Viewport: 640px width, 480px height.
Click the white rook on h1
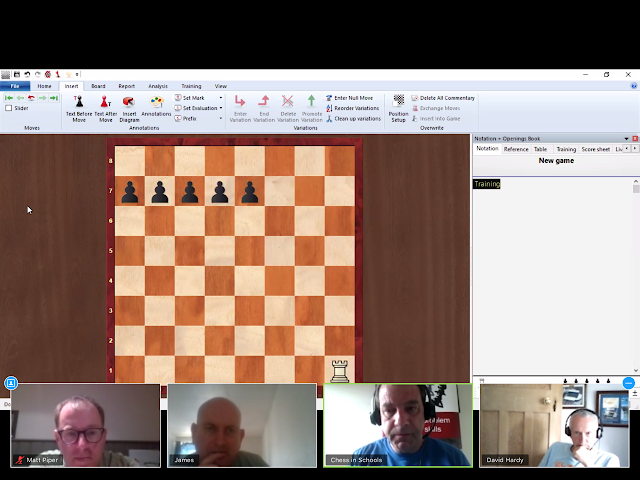pos(340,371)
